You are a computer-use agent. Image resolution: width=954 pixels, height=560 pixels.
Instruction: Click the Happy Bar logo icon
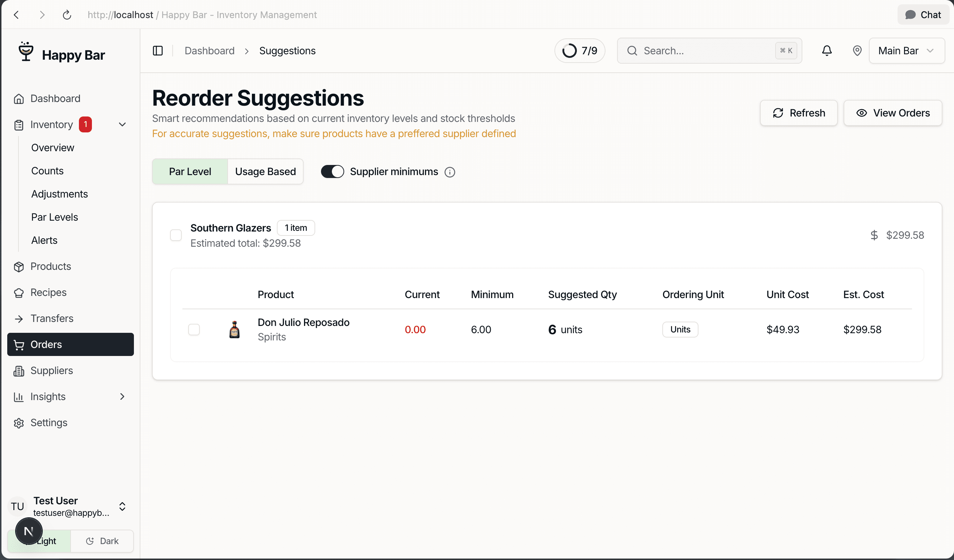point(26,52)
